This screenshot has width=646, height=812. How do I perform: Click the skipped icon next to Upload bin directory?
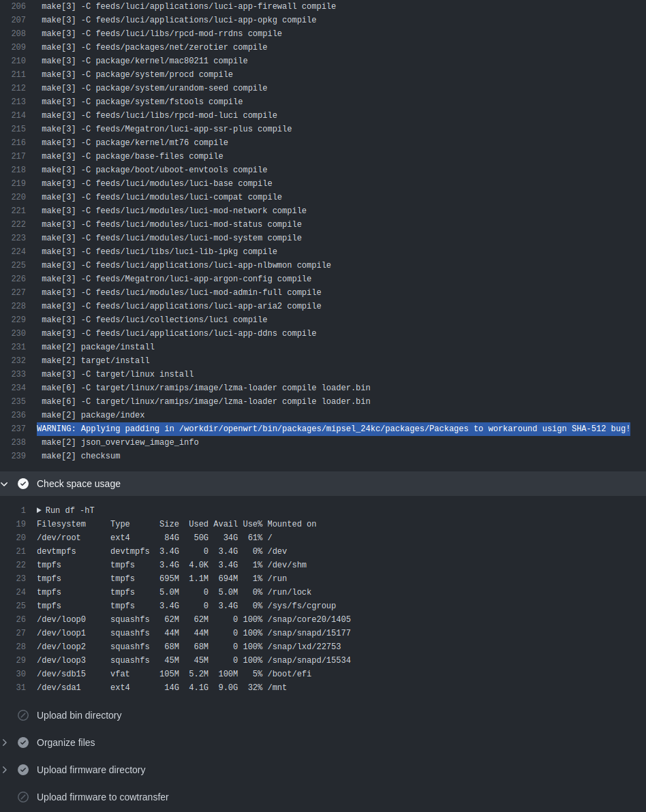pos(22,715)
